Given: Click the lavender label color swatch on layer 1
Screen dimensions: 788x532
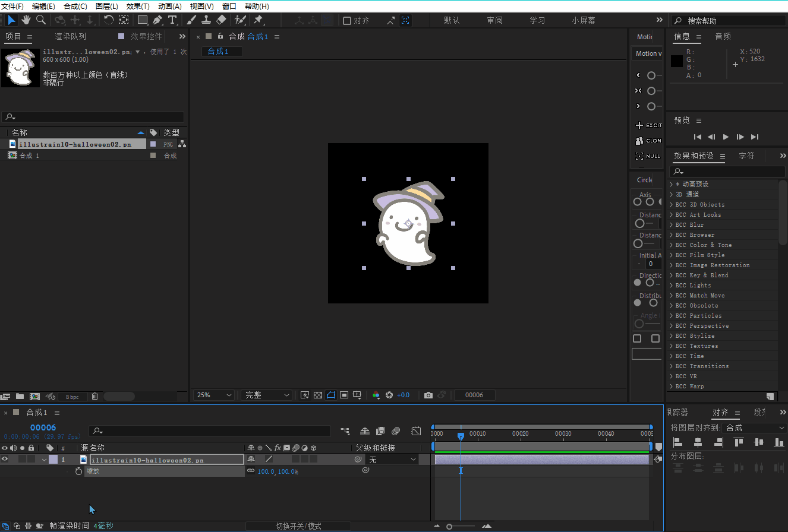Looking at the screenshot, I should (53, 459).
